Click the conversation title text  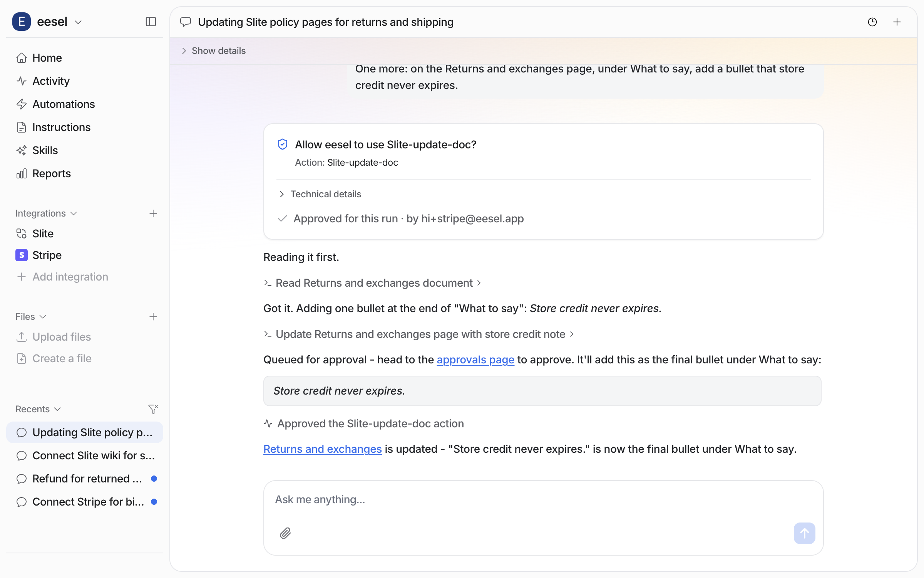pos(326,22)
